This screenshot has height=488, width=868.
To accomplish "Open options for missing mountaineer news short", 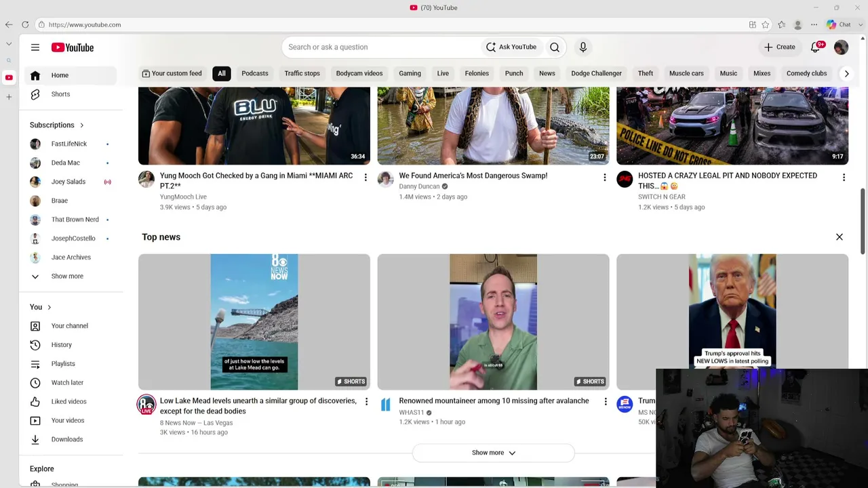I will point(606,402).
